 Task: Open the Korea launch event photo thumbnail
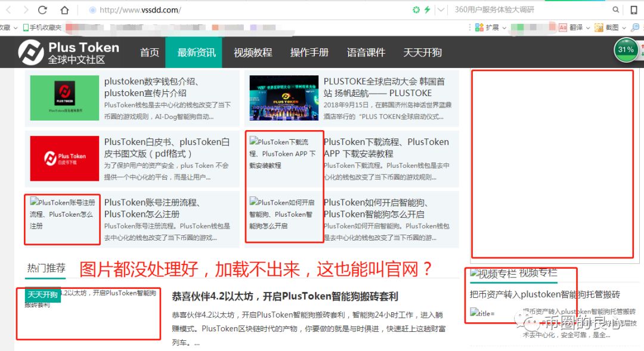point(284,98)
